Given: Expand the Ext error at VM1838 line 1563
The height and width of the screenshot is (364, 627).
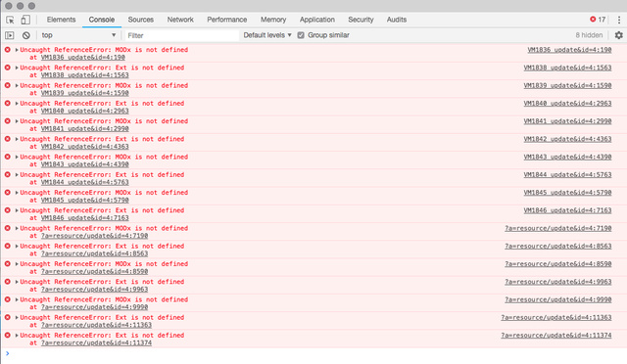Looking at the screenshot, I should (x=17, y=68).
